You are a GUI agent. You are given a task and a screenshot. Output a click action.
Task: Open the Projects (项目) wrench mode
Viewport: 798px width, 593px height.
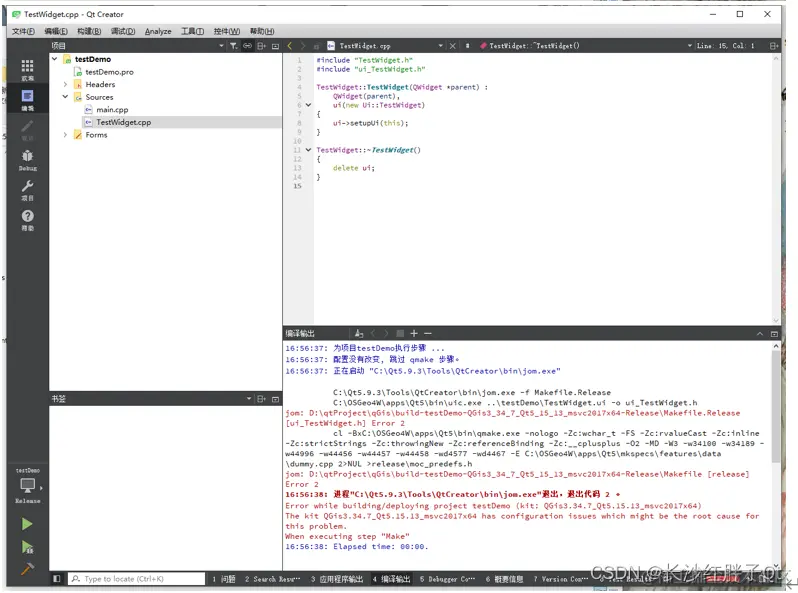click(27, 190)
